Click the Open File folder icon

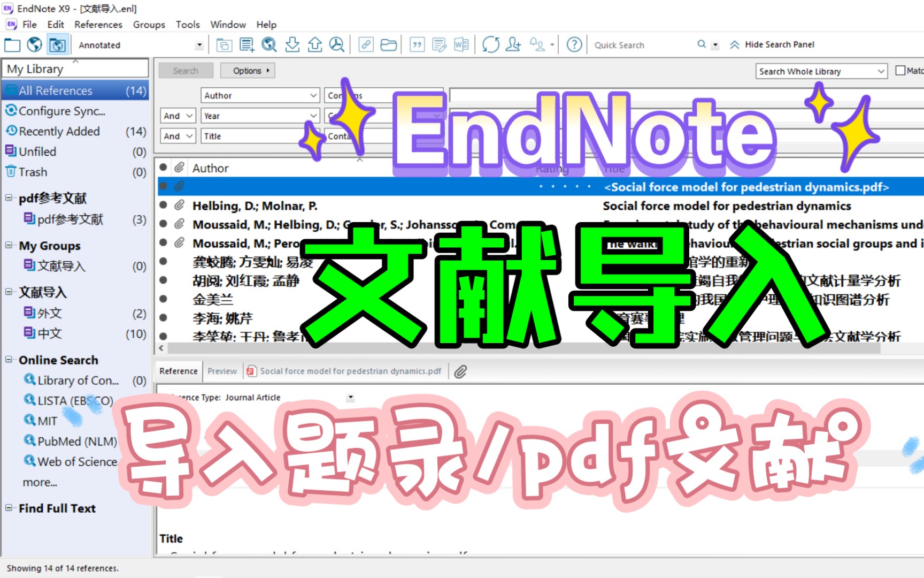388,45
